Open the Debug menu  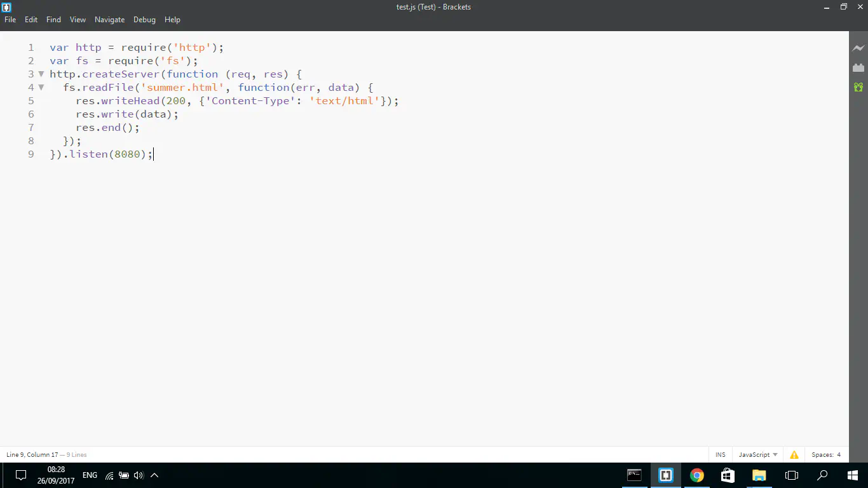tap(144, 20)
